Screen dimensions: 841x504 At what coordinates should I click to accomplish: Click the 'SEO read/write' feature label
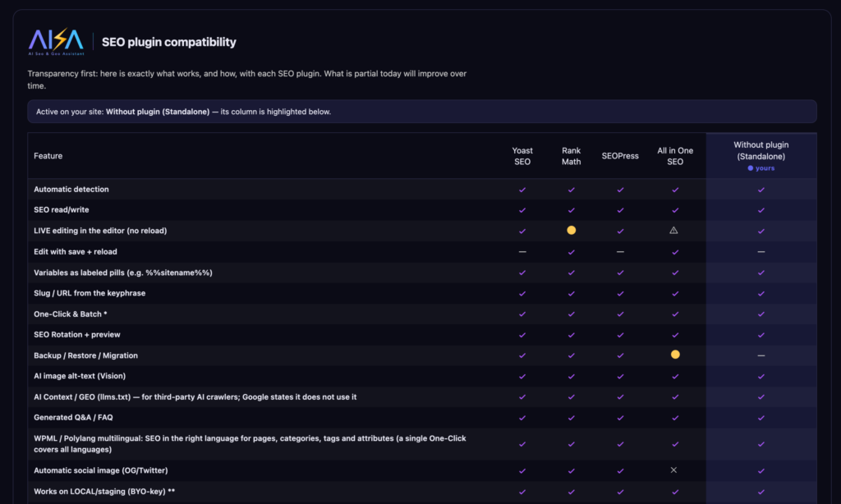pos(61,209)
